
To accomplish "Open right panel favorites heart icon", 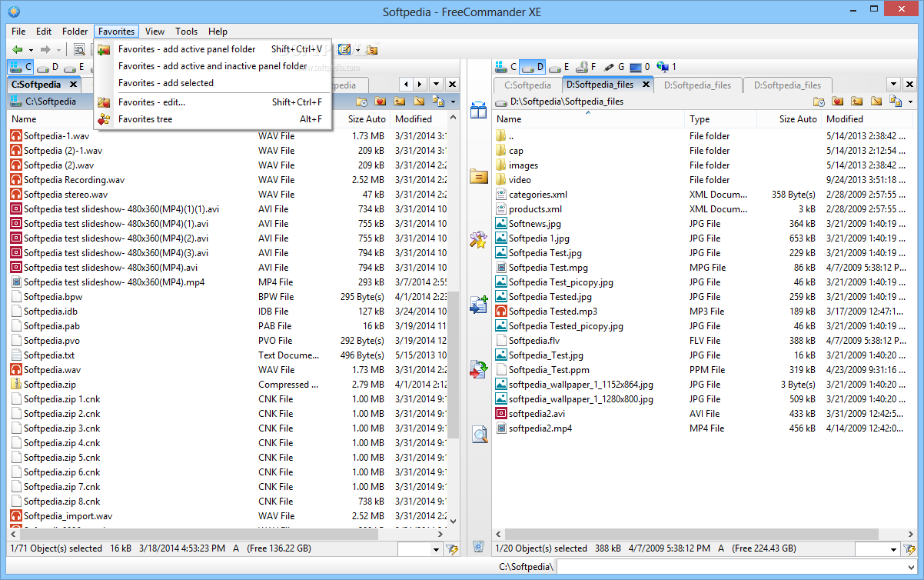I will 838,102.
